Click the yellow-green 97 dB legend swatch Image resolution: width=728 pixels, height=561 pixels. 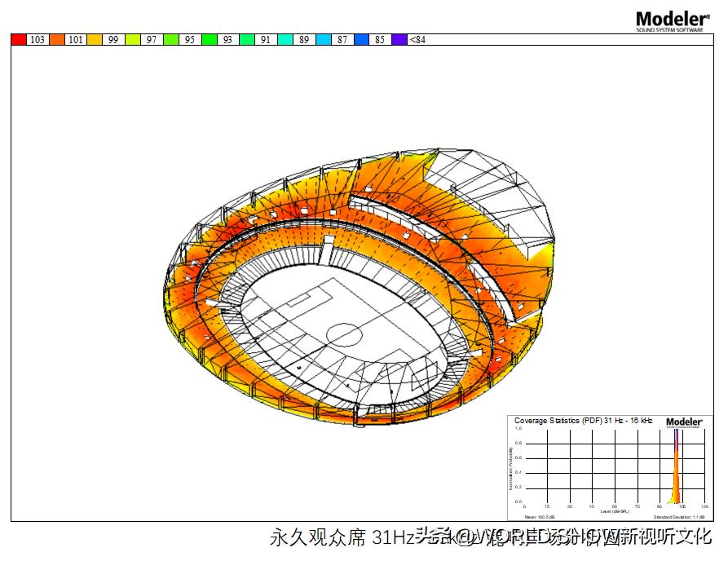(x=133, y=40)
